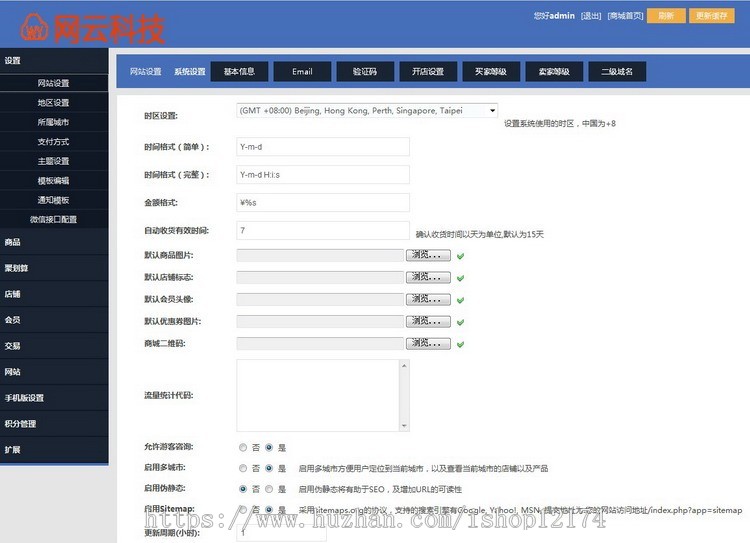Viewport: 750px width, 543px height.
Task: Focus the 金额格式 input field
Action: click(x=323, y=202)
